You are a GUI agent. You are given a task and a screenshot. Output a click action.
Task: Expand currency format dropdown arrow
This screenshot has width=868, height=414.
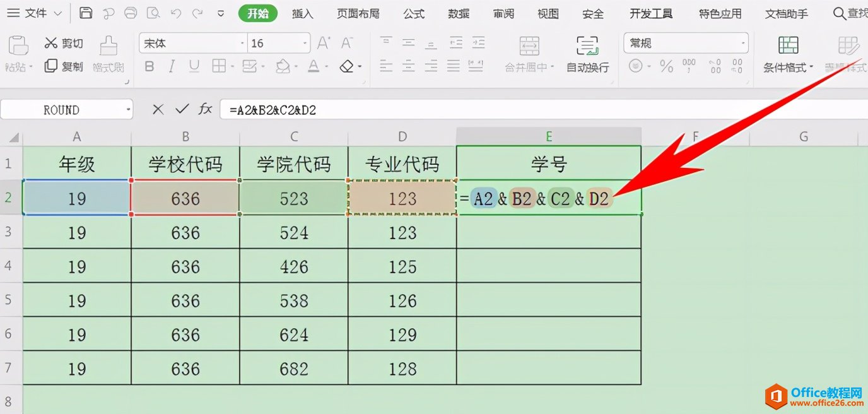(x=648, y=67)
